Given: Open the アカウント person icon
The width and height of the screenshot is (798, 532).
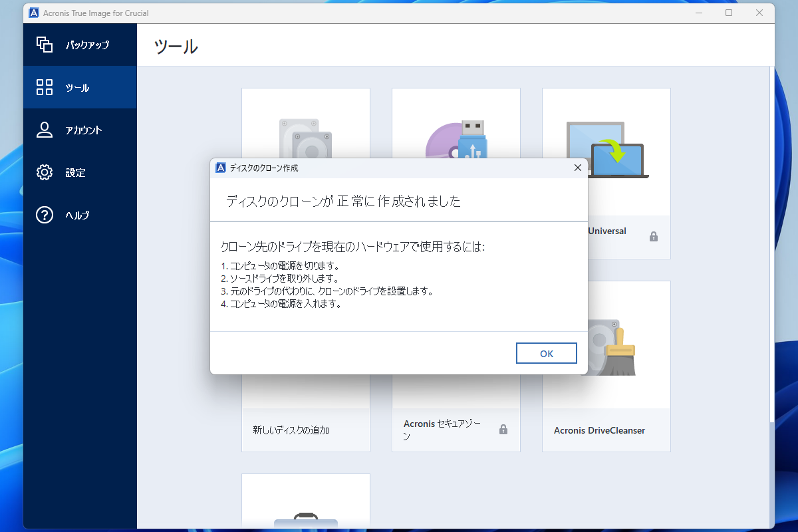Looking at the screenshot, I should coord(44,130).
